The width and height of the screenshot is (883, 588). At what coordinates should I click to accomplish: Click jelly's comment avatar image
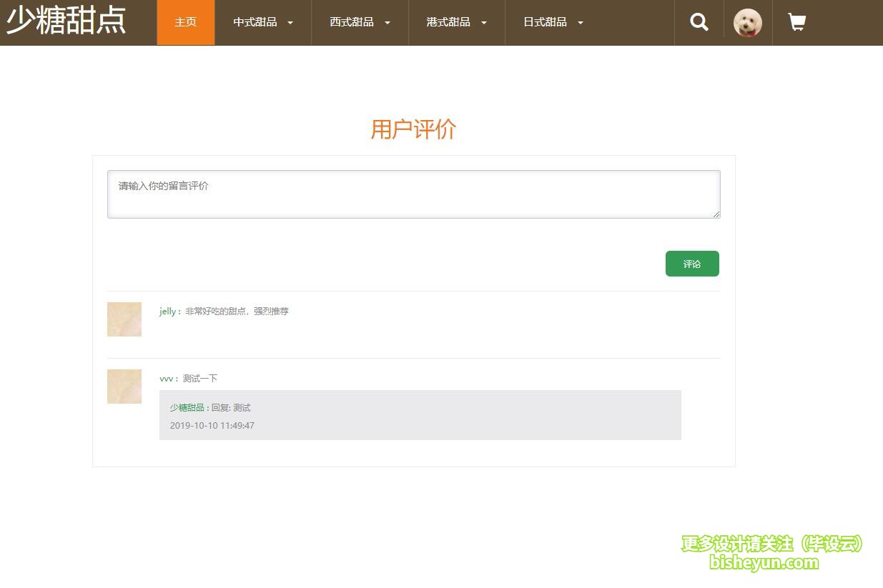pyautogui.click(x=124, y=319)
